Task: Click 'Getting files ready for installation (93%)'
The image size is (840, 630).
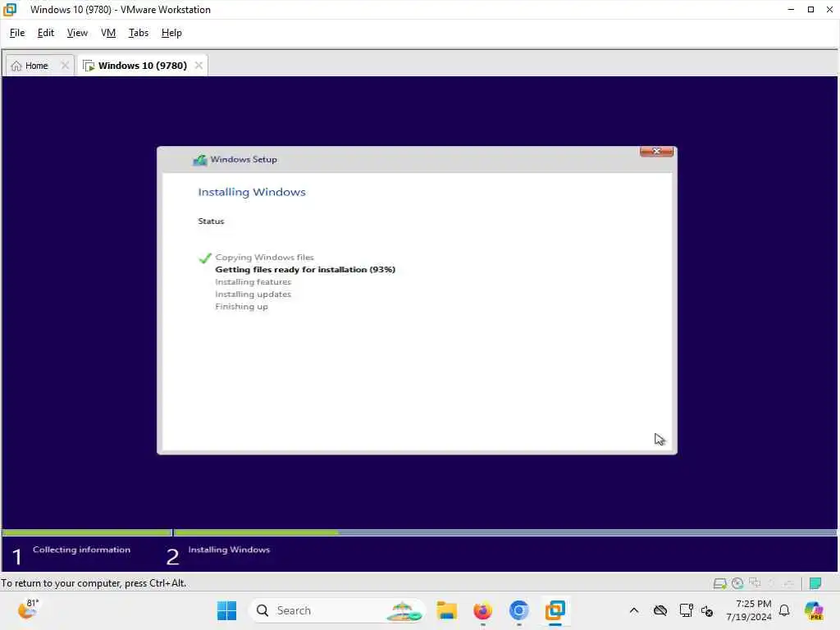Action: tap(305, 269)
